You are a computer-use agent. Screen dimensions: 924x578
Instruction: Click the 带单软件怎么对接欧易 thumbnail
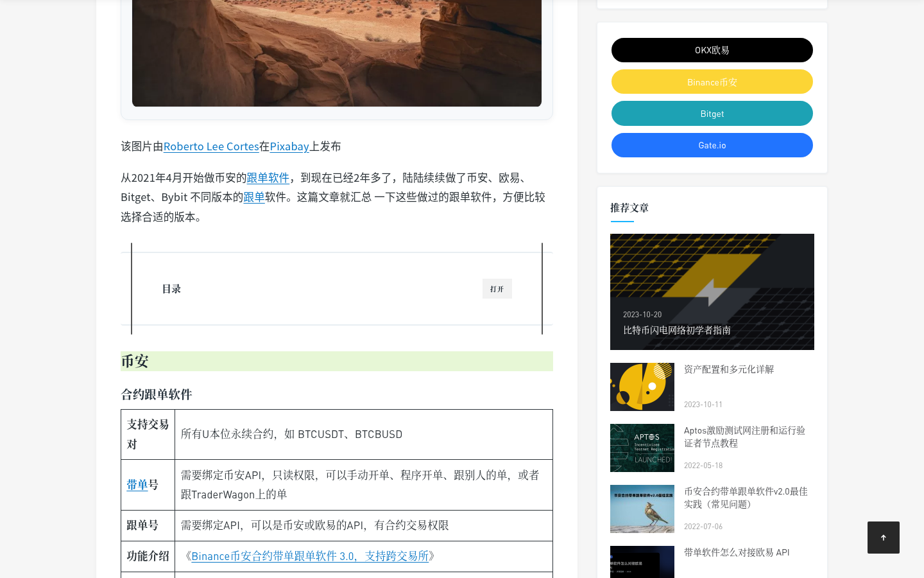(642, 562)
